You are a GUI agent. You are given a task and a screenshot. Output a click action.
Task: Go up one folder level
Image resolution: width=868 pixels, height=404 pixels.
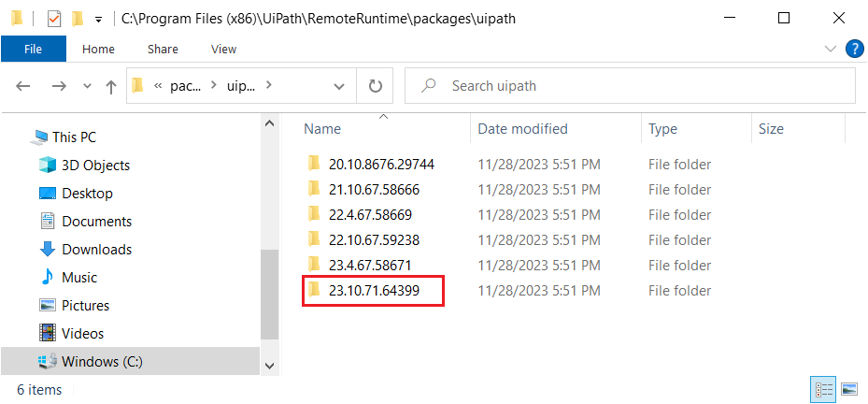[x=111, y=86]
